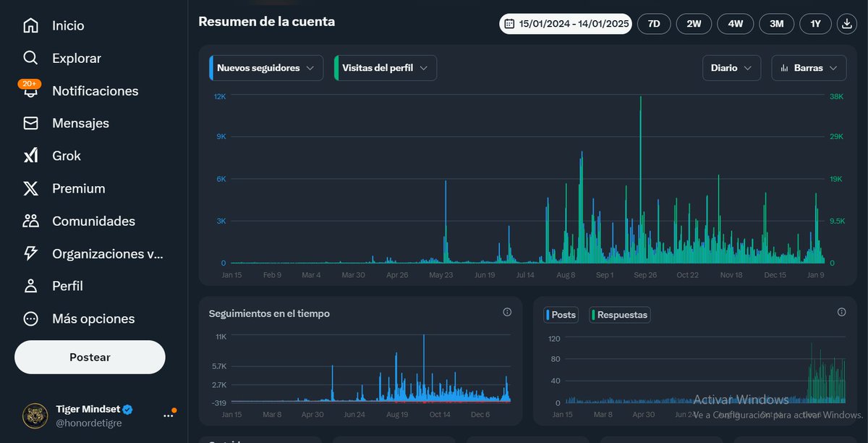Open Premium X logo icon
Image resolution: width=868 pixels, height=443 pixels.
point(30,188)
